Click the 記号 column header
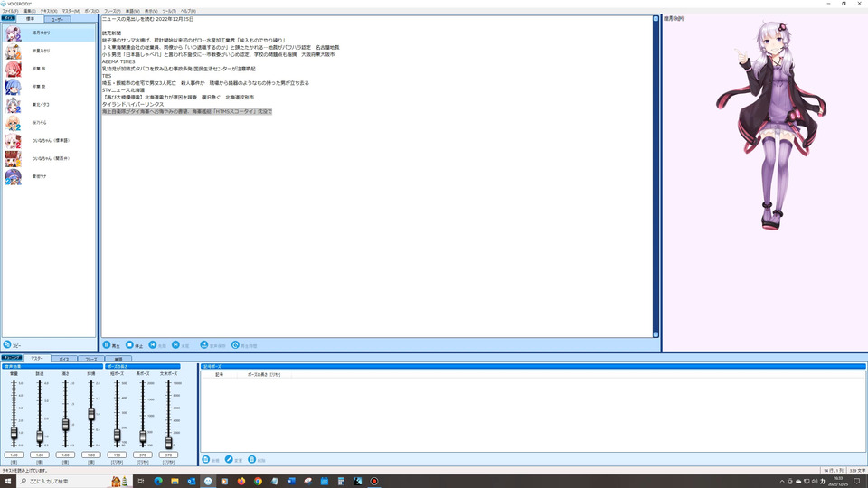 [220, 374]
